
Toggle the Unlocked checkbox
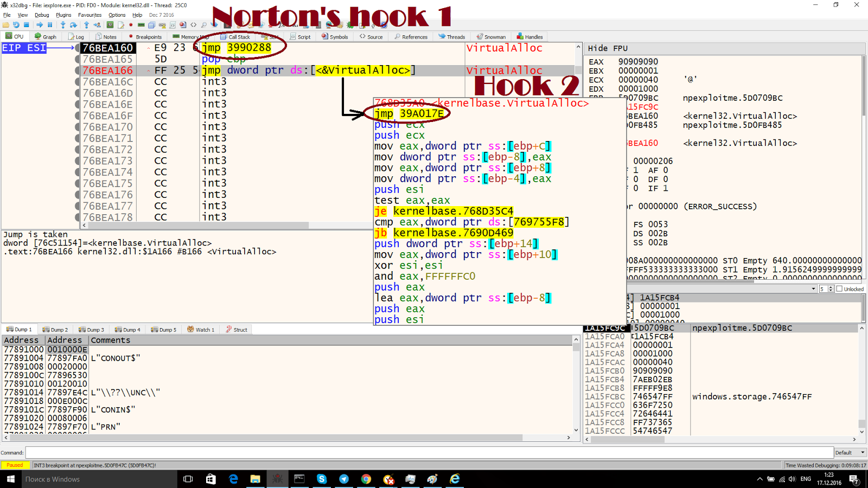pyautogui.click(x=839, y=289)
